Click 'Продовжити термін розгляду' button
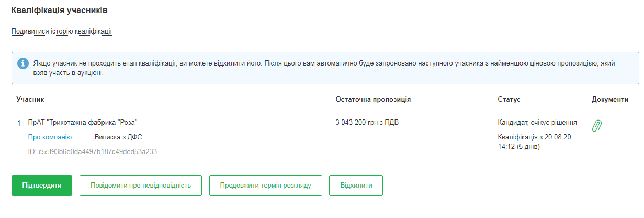This screenshot has width=644, height=218. click(265, 186)
